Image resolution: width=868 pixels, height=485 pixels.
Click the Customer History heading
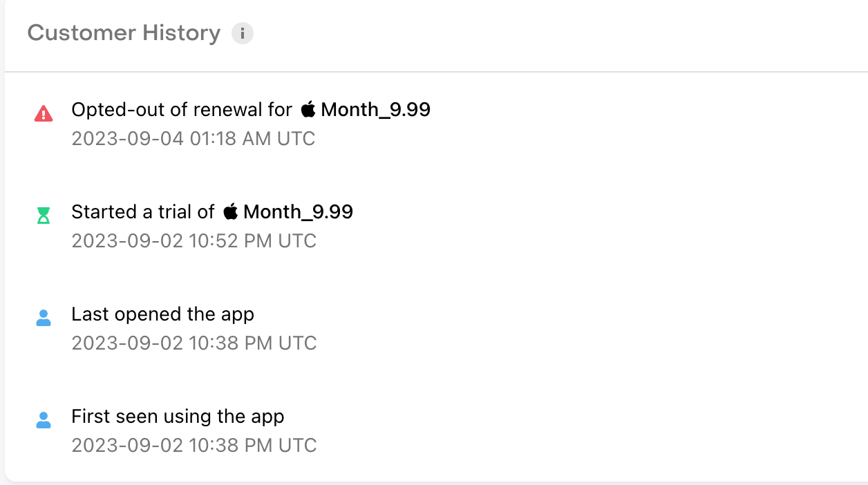124,33
